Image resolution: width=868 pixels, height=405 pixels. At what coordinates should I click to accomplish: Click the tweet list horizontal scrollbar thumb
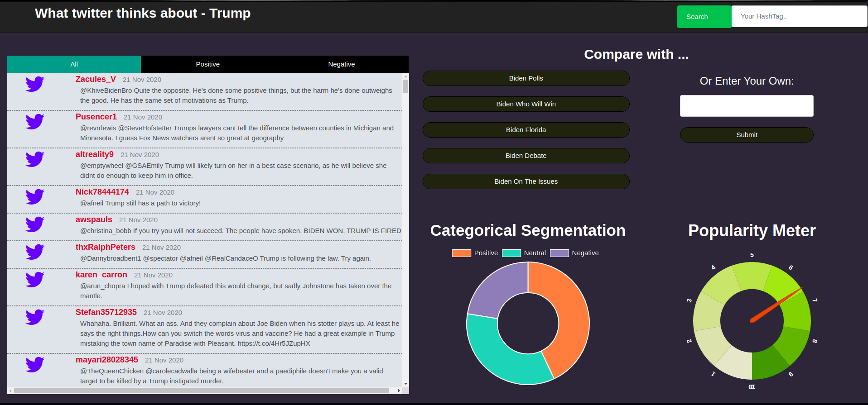(201, 391)
